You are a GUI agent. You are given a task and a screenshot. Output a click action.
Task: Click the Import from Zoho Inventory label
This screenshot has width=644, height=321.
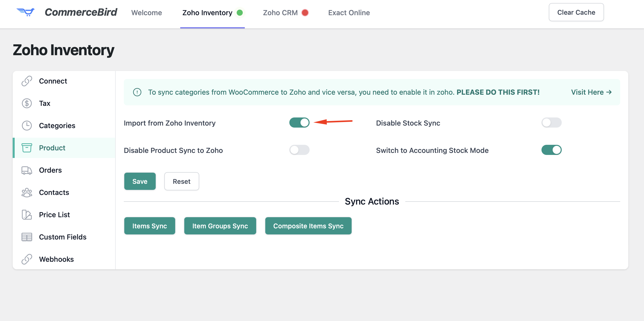[170, 123]
